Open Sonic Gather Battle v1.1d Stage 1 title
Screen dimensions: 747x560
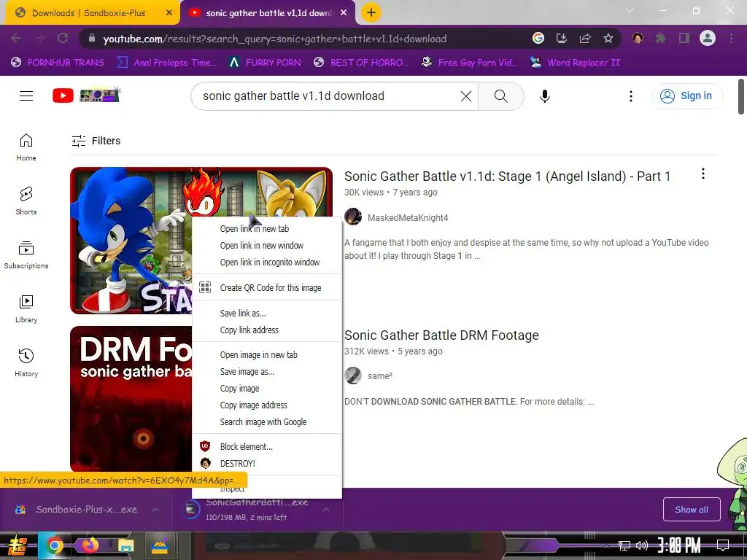[x=508, y=176]
